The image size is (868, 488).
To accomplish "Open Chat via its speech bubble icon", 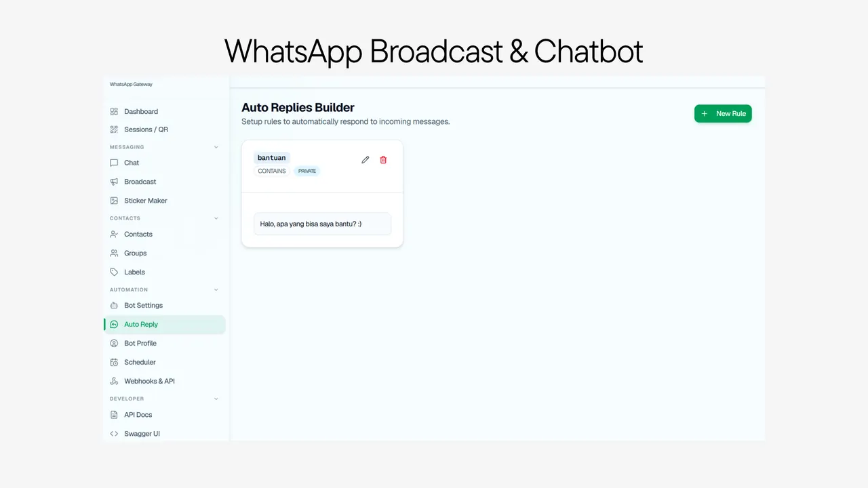I will click(114, 163).
